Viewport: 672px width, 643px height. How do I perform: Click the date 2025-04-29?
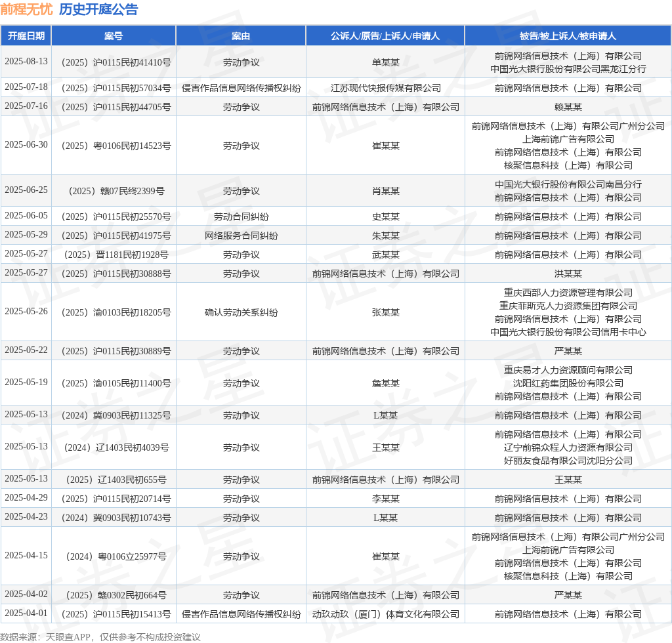(x=26, y=498)
